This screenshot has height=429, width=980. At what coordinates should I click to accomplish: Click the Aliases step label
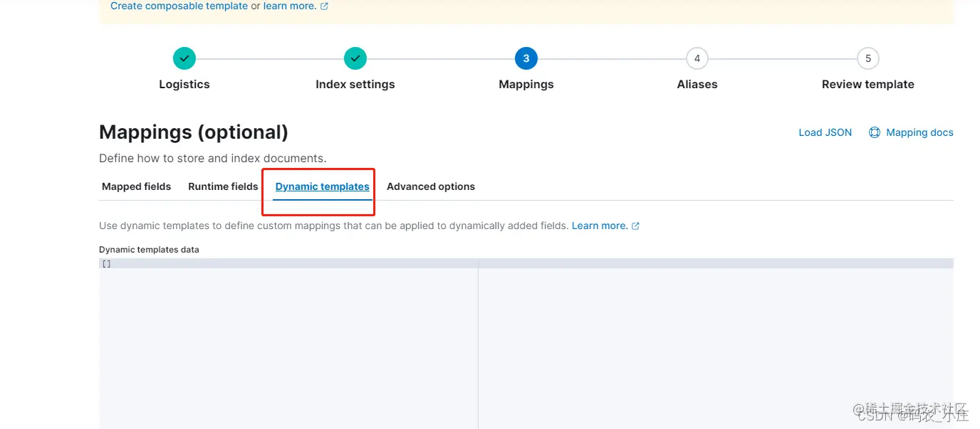coord(697,84)
